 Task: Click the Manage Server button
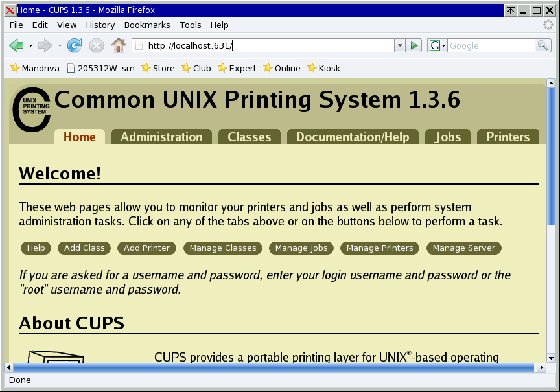click(x=463, y=248)
